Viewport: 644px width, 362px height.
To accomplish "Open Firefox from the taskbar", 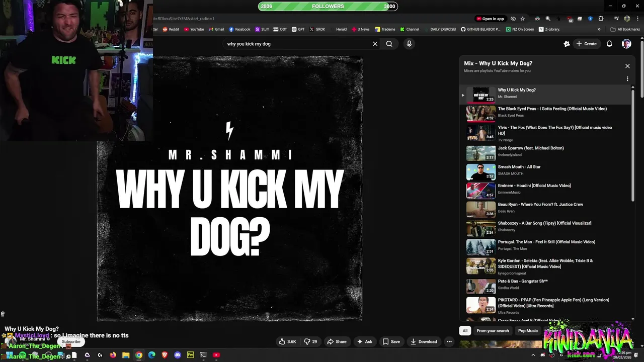I will (113, 355).
